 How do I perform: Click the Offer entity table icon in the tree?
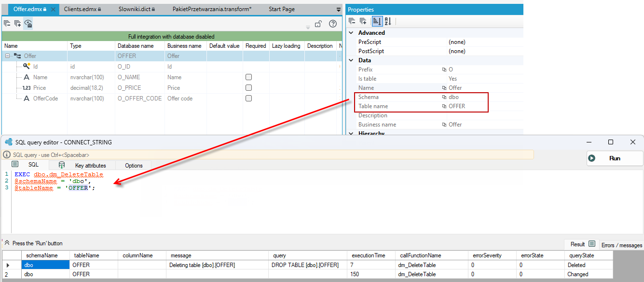[18, 56]
